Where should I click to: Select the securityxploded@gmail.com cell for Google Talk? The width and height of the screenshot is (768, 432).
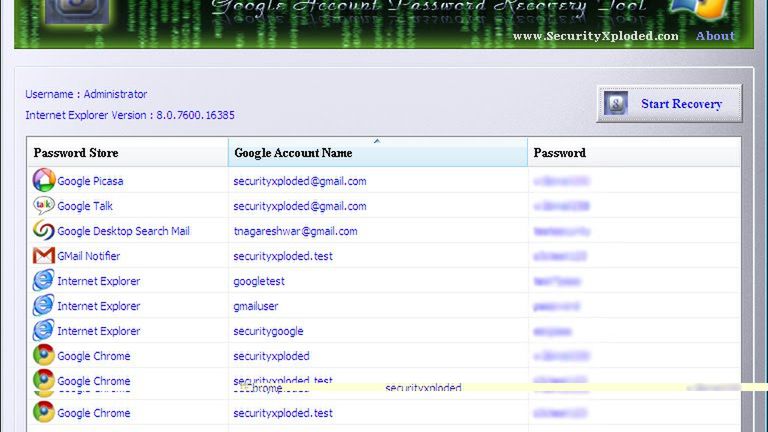[300, 206]
